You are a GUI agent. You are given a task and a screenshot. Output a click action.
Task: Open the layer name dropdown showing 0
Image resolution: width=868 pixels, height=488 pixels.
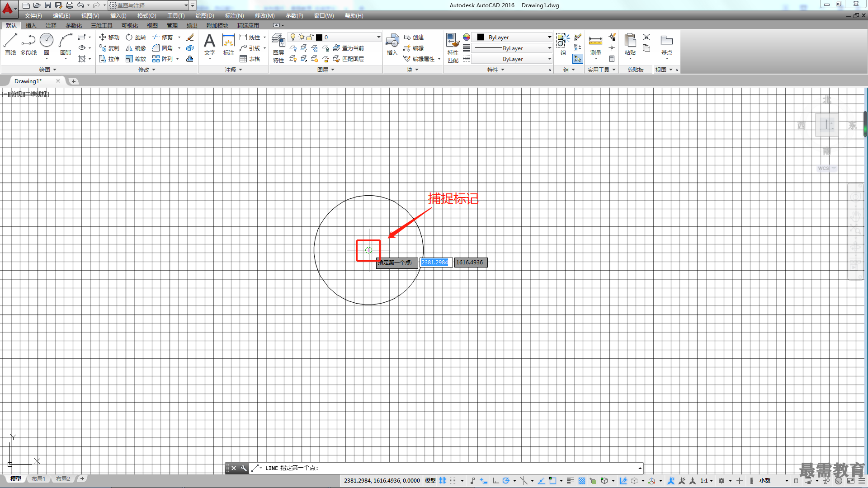(335, 37)
